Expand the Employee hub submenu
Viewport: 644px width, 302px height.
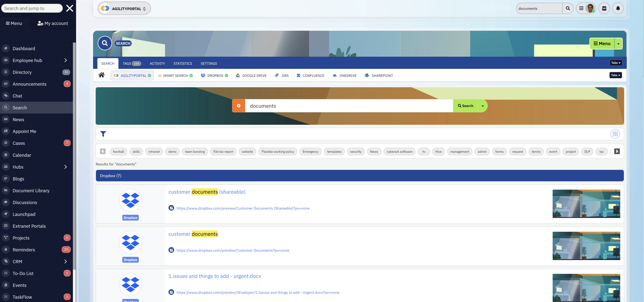pyautogui.click(x=66, y=60)
